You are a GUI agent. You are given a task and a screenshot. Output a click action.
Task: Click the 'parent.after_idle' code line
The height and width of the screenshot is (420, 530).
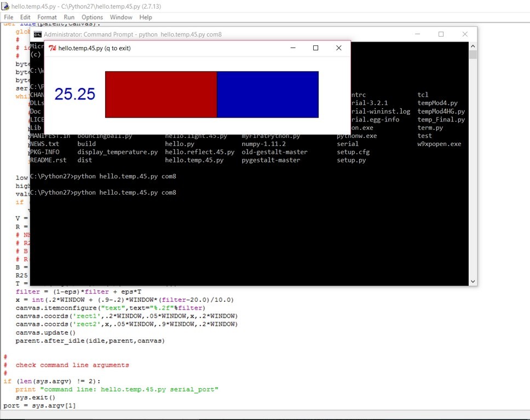pos(90,341)
